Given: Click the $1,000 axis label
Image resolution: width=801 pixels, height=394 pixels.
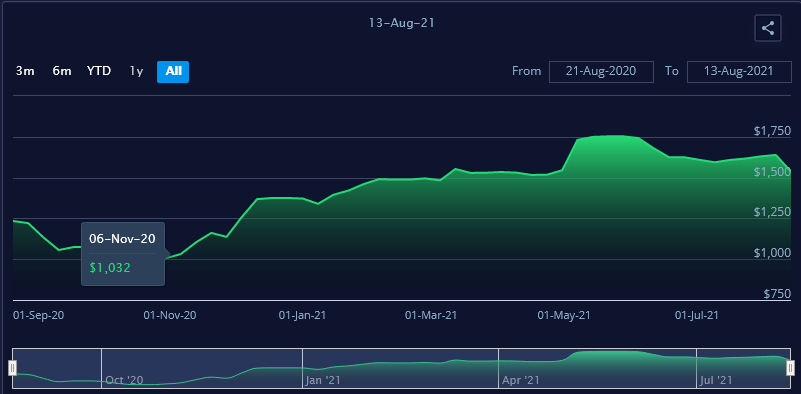Looking at the screenshot, I should (x=772, y=253).
